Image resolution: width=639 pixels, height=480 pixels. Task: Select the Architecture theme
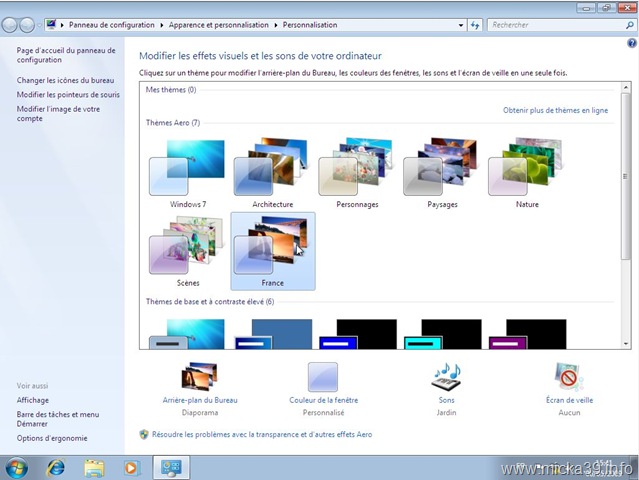(x=273, y=173)
